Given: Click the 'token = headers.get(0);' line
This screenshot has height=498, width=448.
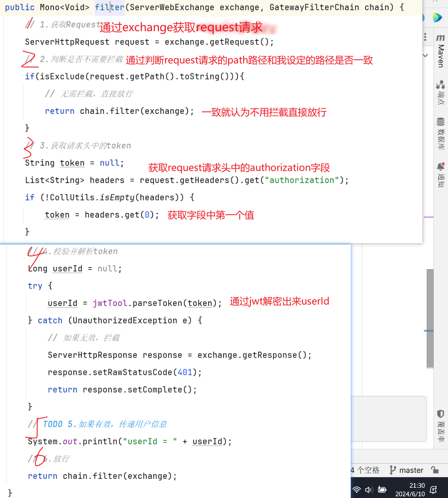Looking at the screenshot, I should click(x=102, y=215).
